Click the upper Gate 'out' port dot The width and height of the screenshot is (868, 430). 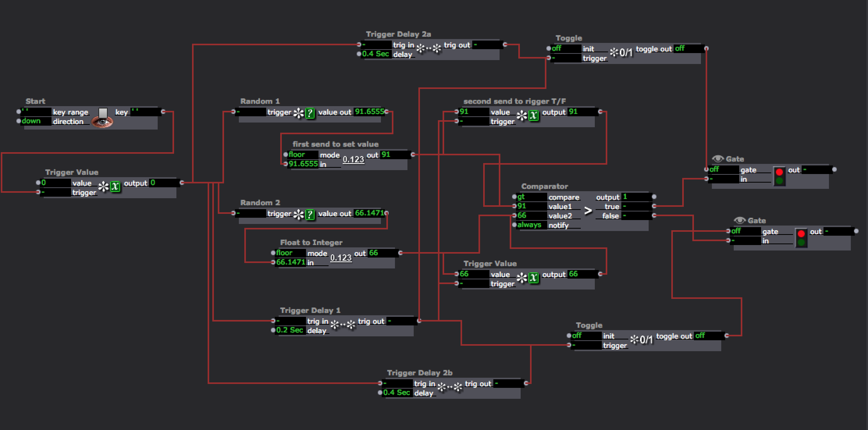(834, 169)
